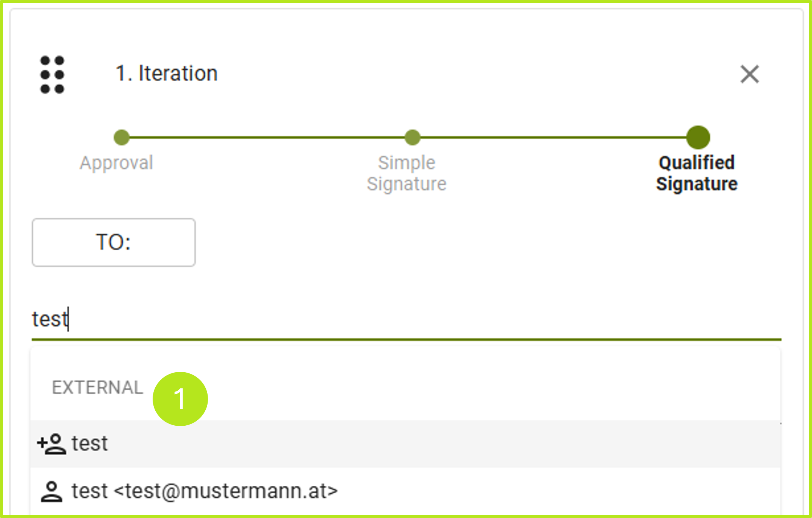Click the person icon beside test@mustermann.at
Viewport: 812px width, 518px height.
52,491
